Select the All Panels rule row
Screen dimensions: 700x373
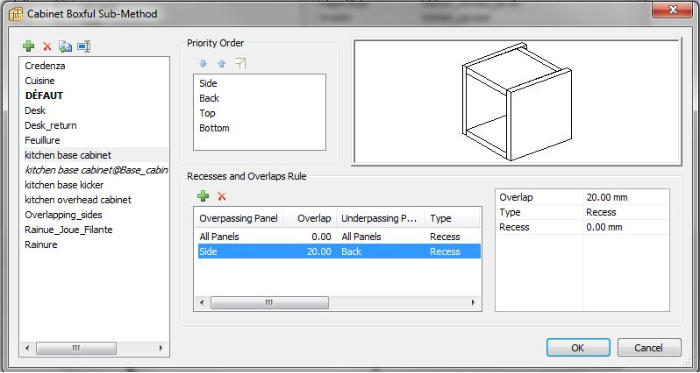coord(338,236)
